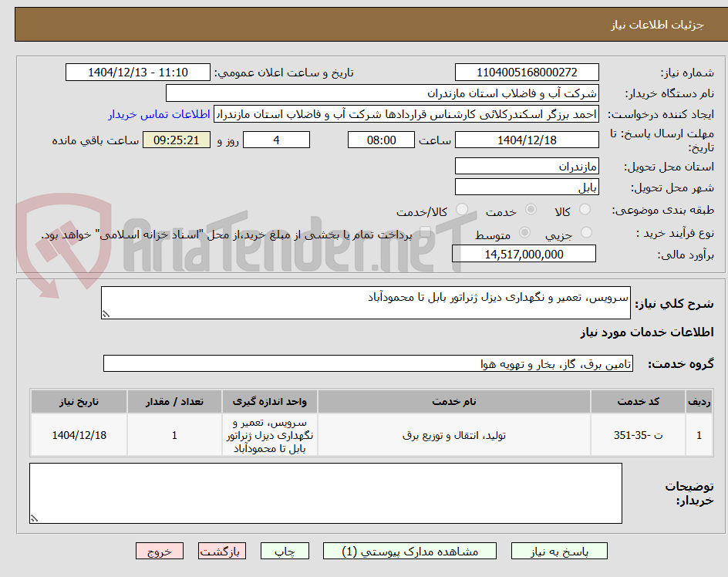Click the service code cell 'ت -35-351'
Viewport: 728px width, 577px height.
(x=638, y=435)
